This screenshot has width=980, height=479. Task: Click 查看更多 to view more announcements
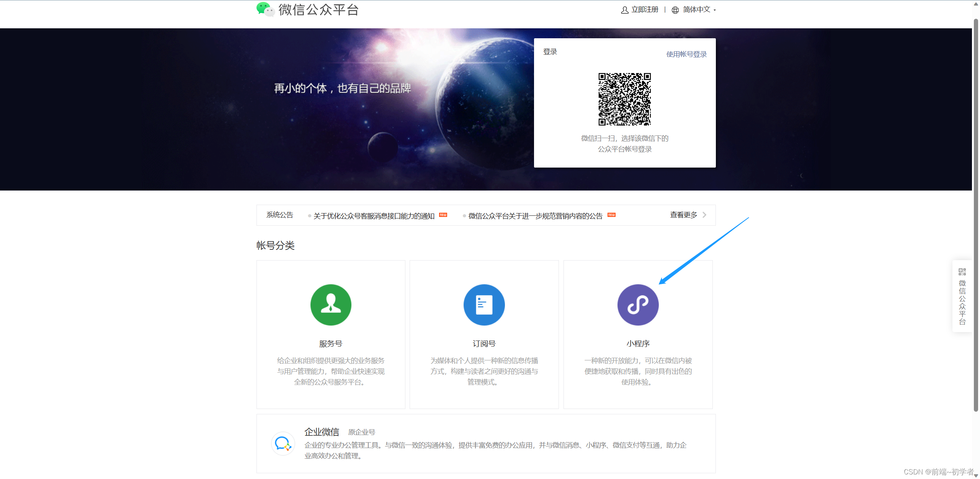pyautogui.click(x=683, y=215)
